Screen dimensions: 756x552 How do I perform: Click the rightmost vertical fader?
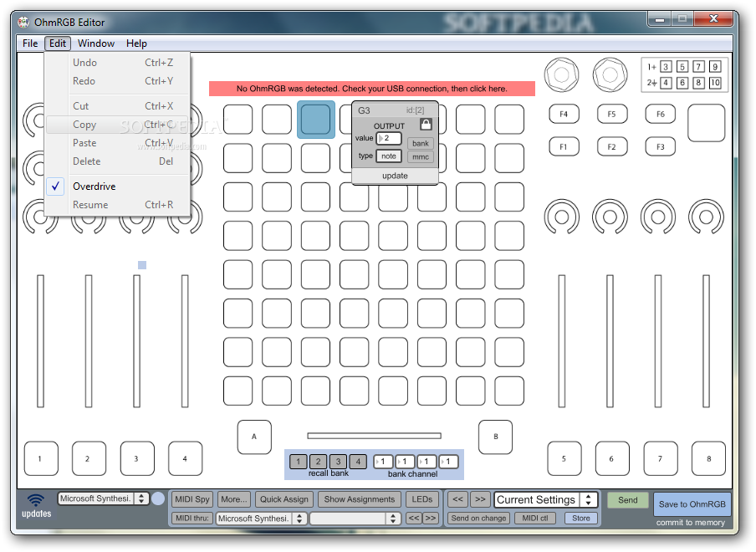pyautogui.click(x=706, y=341)
